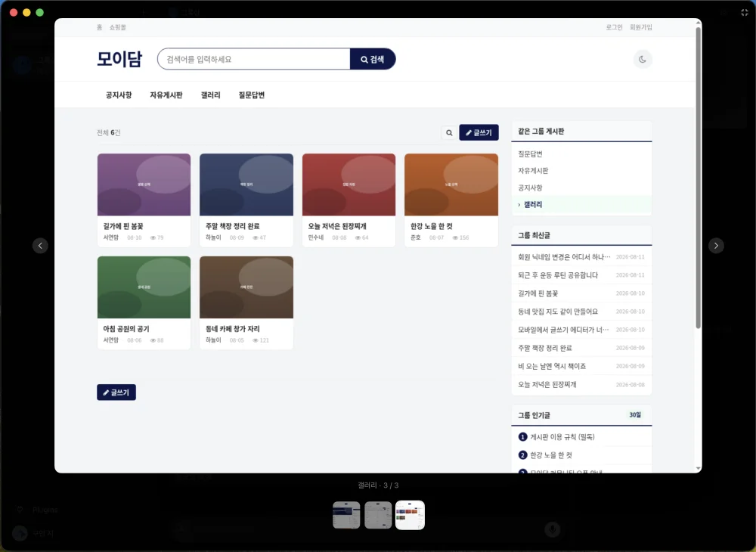Screen dimensions: 756x552
Task: Click the bottom 글쓰기 write button
Action: pyautogui.click(x=116, y=392)
